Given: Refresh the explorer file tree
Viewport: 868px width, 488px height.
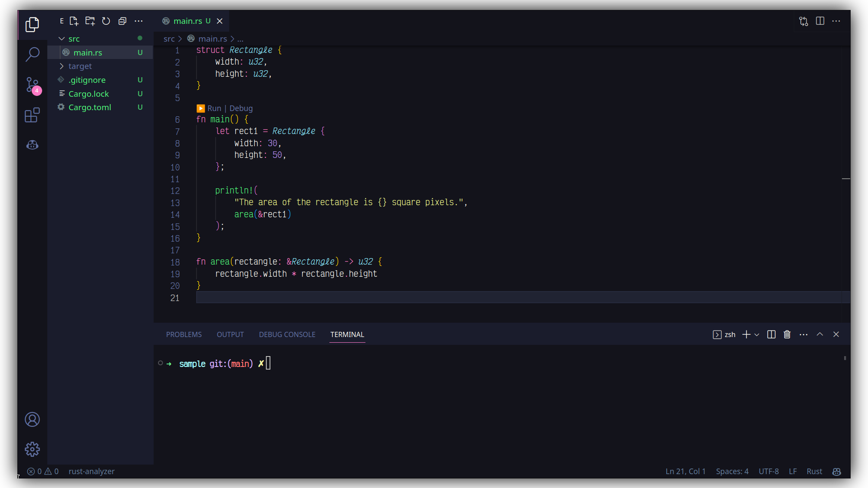Looking at the screenshot, I should click(x=106, y=21).
